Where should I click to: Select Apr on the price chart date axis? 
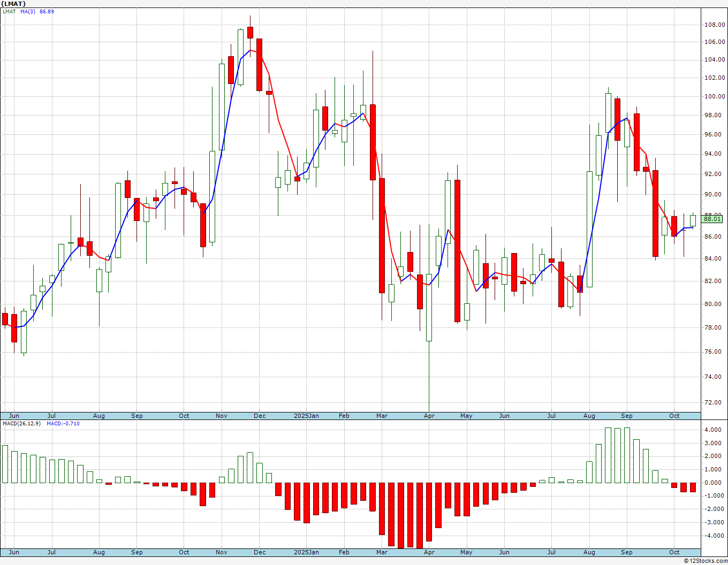click(x=429, y=416)
